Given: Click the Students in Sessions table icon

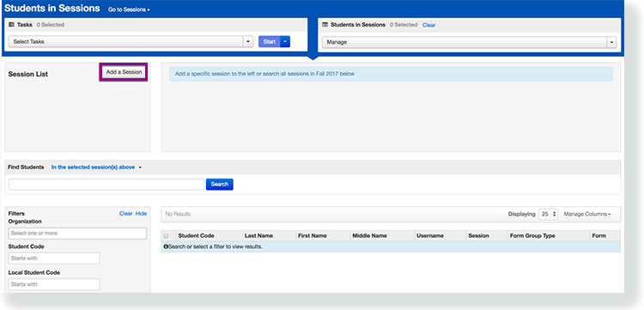Looking at the screenshot, I should point(325,25).
